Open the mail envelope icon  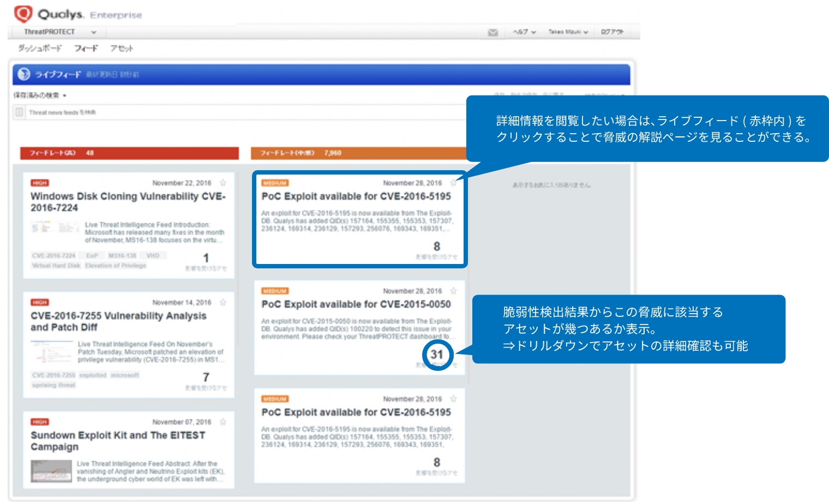(493, 32)
